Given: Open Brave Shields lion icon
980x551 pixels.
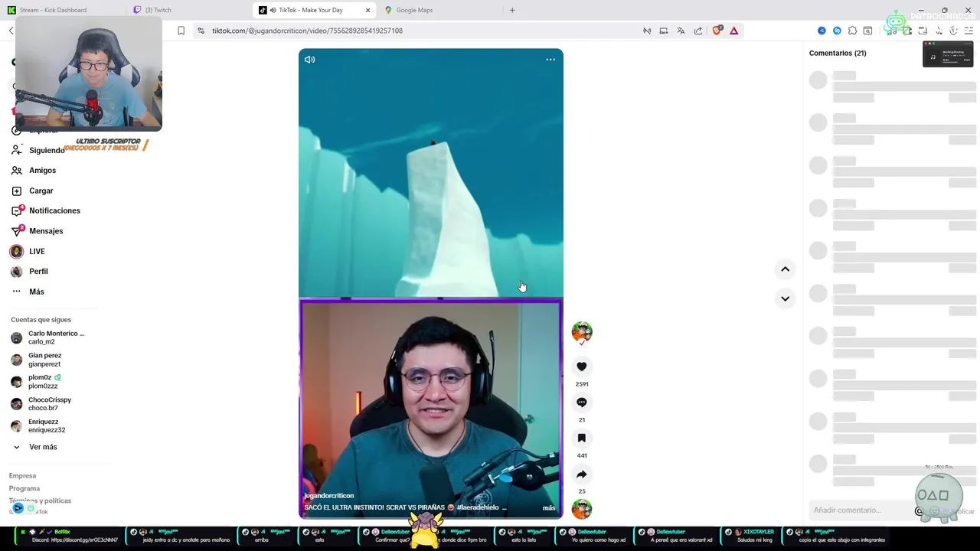Looking at the screenshot, I should coord(717,31).
